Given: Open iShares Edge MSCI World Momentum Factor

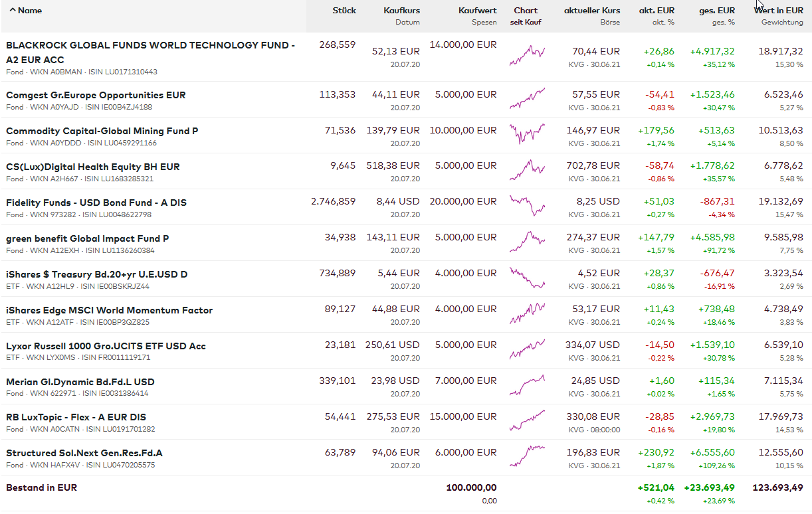Looking at the screenshot, I should 109,310.
